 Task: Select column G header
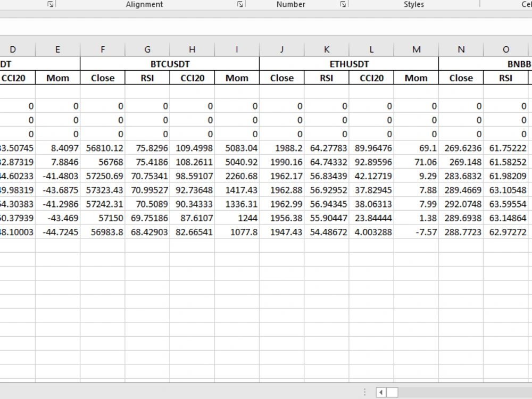(147, 49)
